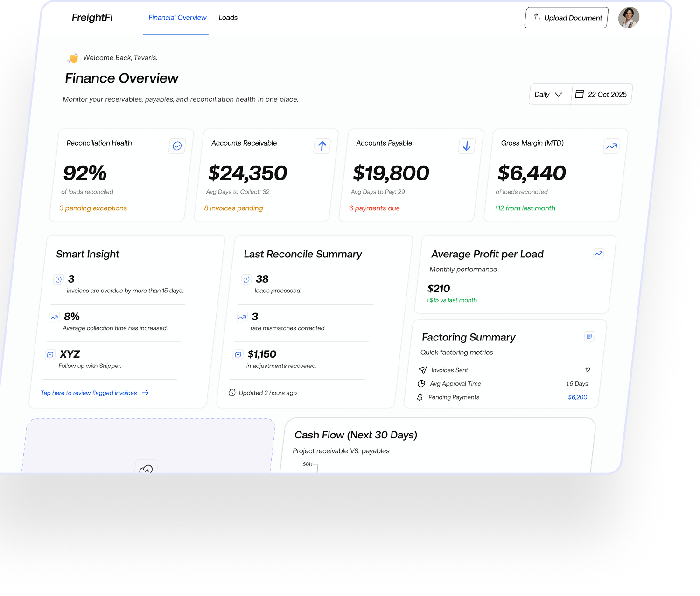Image resolution: width=700 pixels, height=596 pixels.
Task: Click the Average Profit per Load trend icon
Action: coord(599,253)
